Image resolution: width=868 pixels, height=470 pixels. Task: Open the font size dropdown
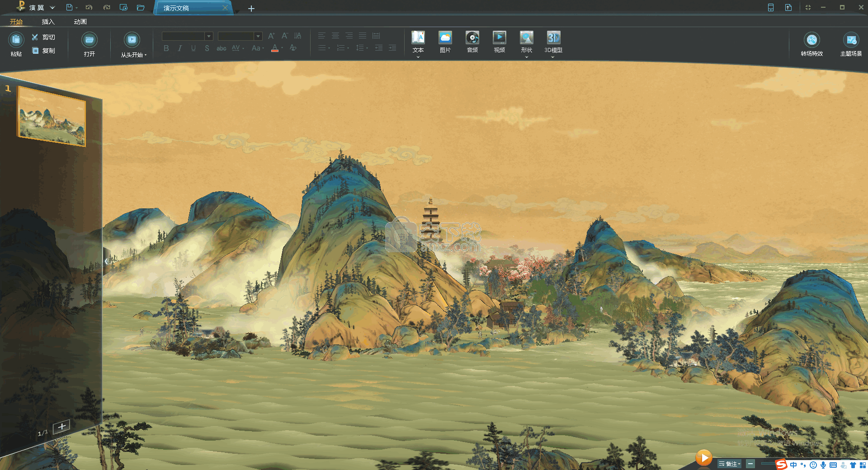(x=258, y=36)
